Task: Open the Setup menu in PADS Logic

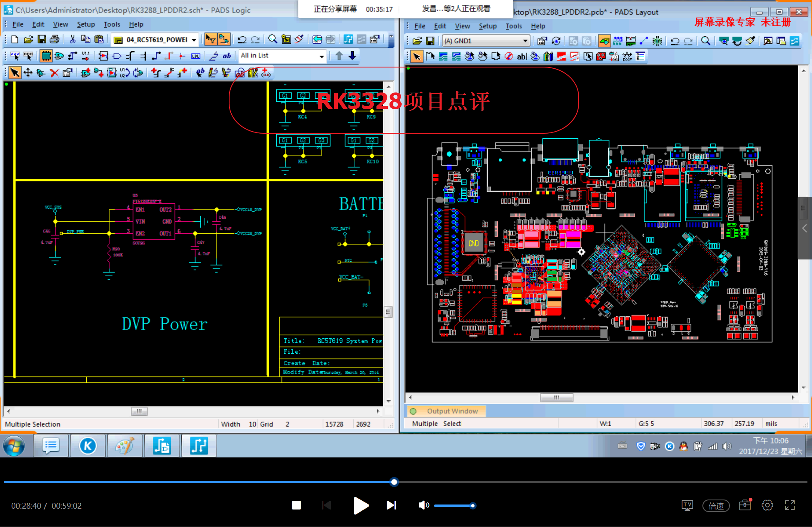Action: point(85,24)
